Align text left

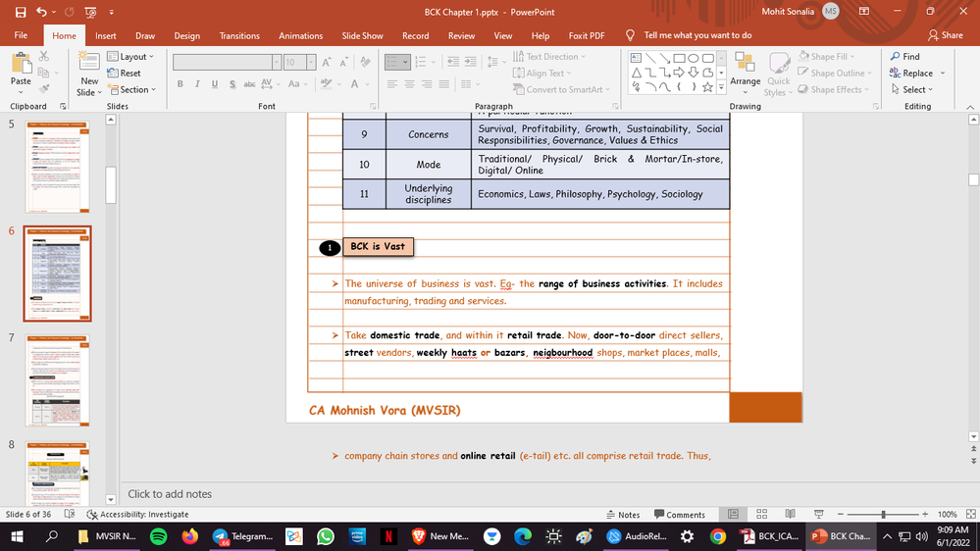point(391,84)
